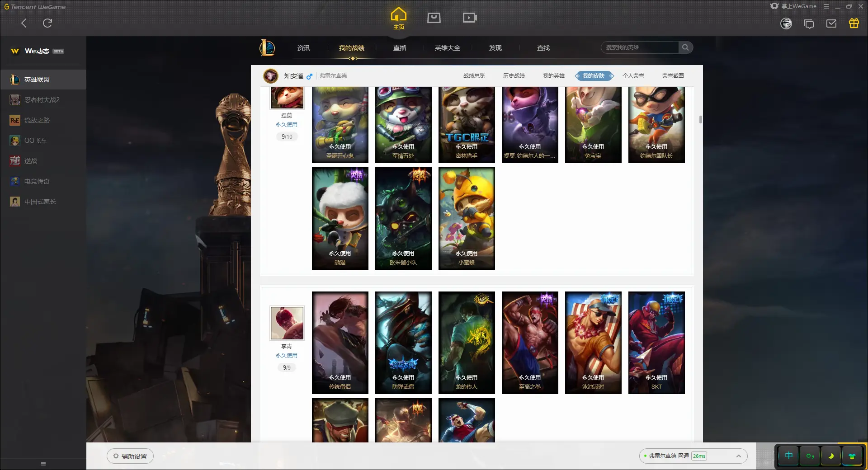Click the moon icon in IME bar
This screenshot has height=470, width=868.
831,456
